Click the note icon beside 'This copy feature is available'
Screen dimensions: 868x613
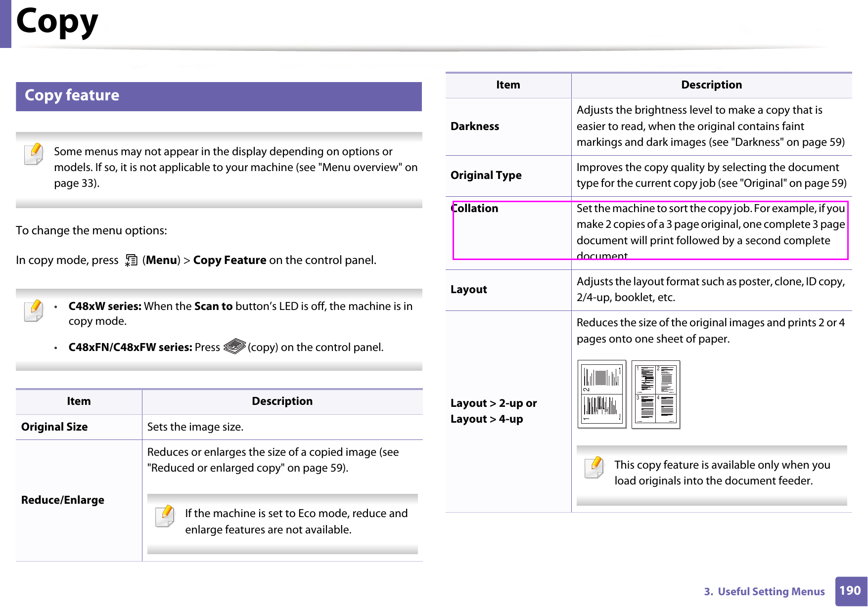click(x=594, y=467)
